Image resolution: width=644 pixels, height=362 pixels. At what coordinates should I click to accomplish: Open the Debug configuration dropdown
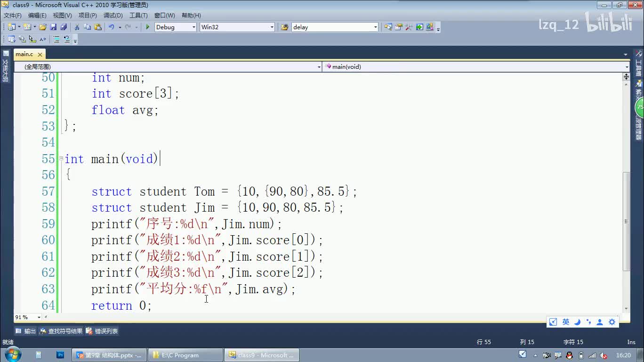pyautogui.click(x=193, y=27)
